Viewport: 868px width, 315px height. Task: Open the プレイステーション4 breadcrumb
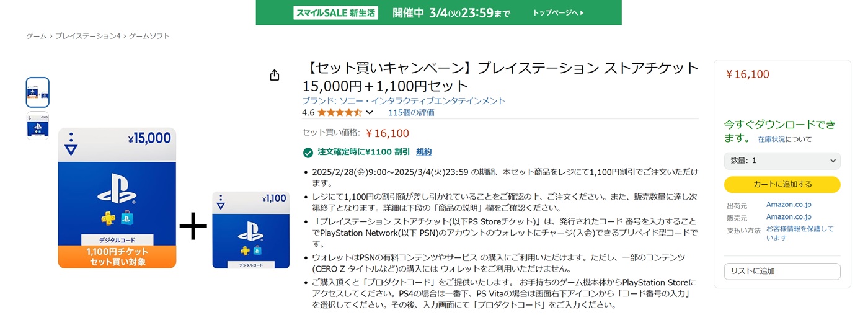87,36
